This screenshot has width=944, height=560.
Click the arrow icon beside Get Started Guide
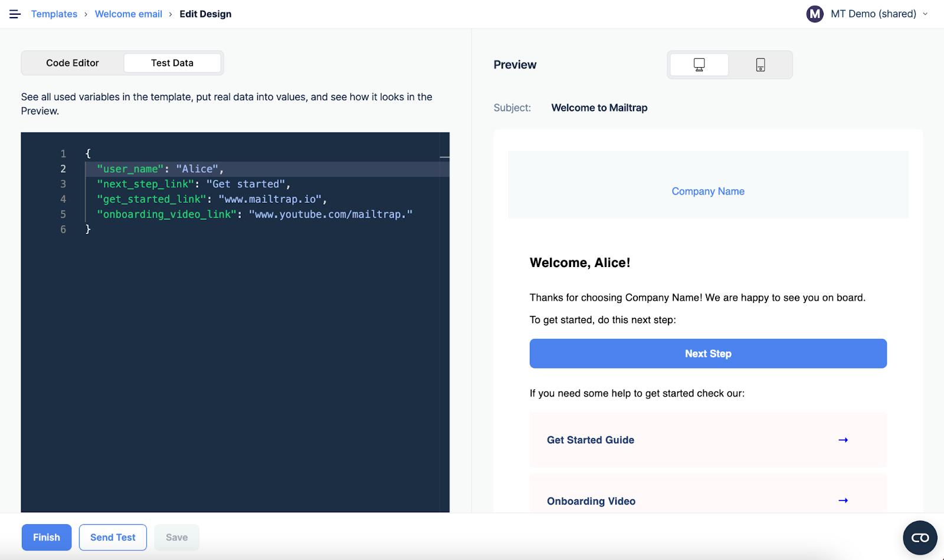(843, 440)
